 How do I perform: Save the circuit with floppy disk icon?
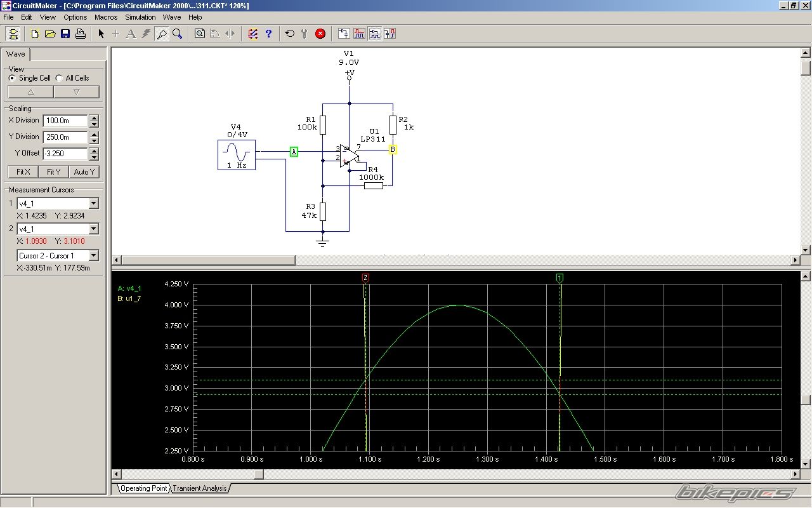point(65,34)
